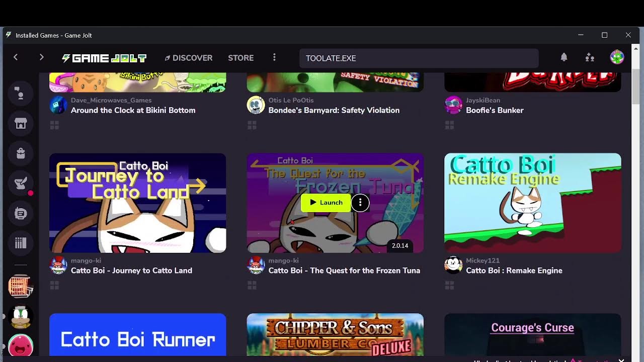Open Catto Boi - The Quest for the Frozen Tuna title
Image resolution: width=644 pixels, height=362 pixels.
pyautogui.click(x=344, y=270)
